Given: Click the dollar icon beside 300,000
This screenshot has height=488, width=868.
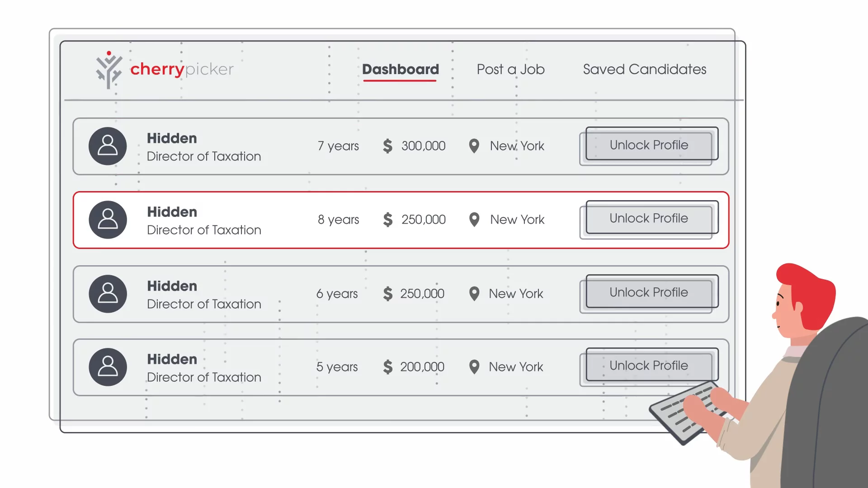Looking at the screenshot, I should click(387, 146).
